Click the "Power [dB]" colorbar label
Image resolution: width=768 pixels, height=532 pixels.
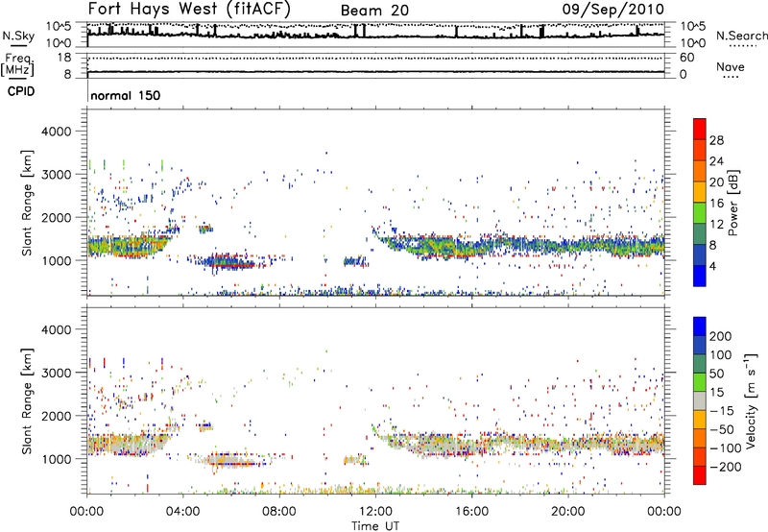point(732,203)
